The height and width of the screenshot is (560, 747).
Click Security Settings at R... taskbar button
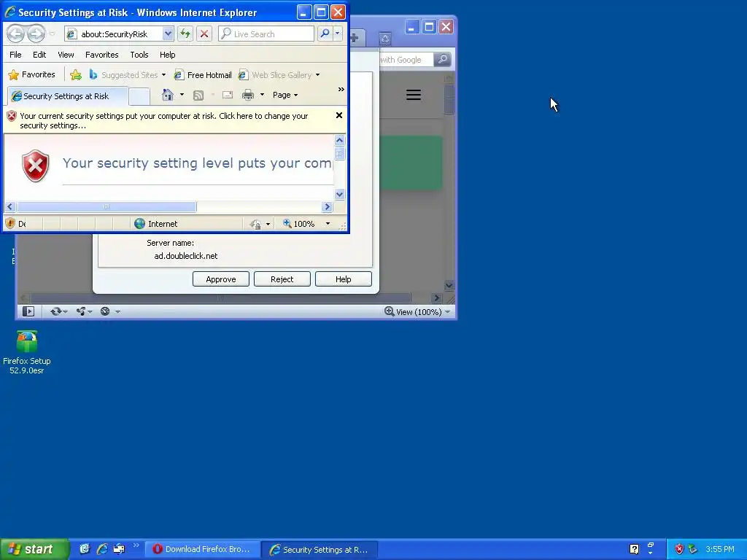tap(320, 550)
